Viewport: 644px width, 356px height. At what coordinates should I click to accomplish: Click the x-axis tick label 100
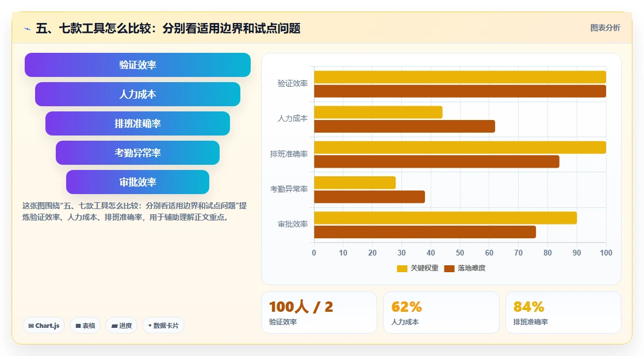606,253
